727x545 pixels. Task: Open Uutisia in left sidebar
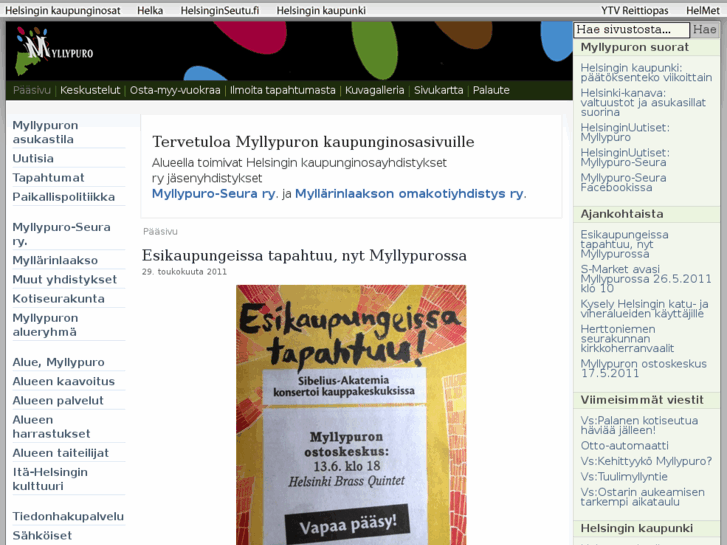(x=33, y=158)
